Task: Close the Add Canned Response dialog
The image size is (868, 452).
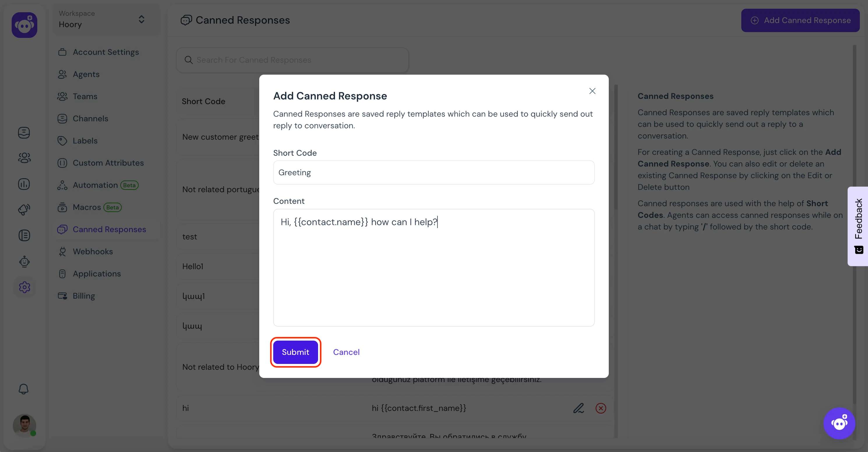Action: (x=592, y=91)
